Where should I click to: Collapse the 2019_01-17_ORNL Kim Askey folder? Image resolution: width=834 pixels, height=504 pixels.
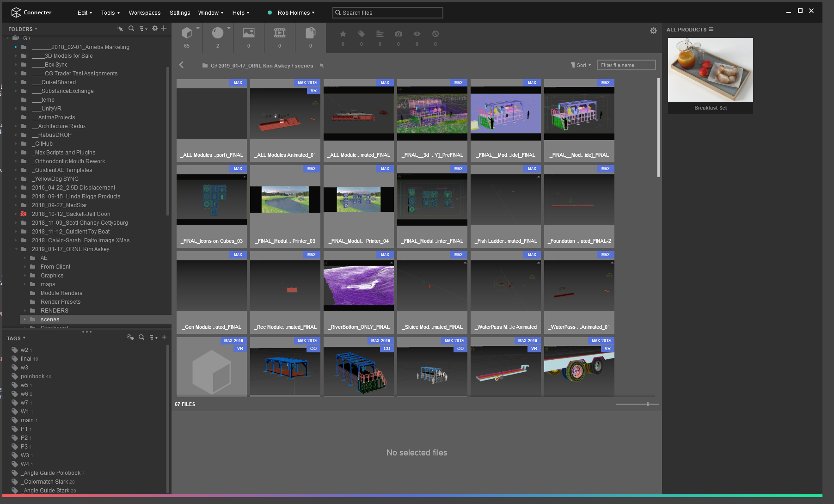pyautogui.click(x=16, y=249)
